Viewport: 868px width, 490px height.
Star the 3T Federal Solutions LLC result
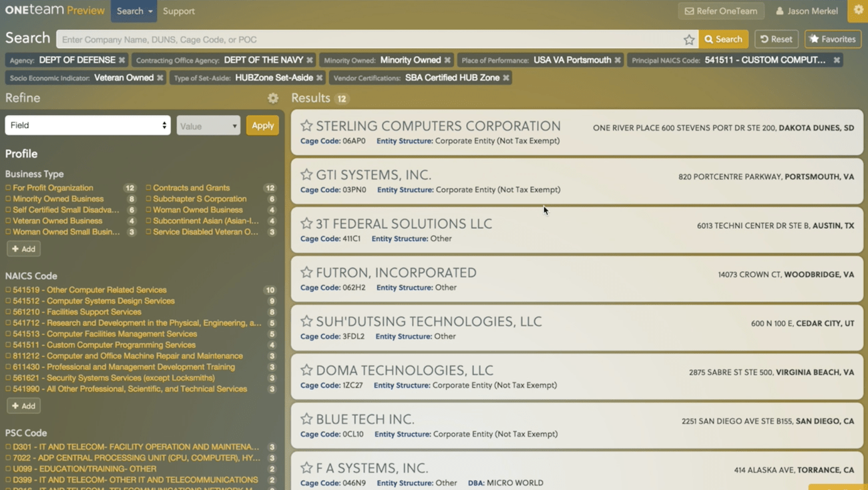(x=306, y=223)
